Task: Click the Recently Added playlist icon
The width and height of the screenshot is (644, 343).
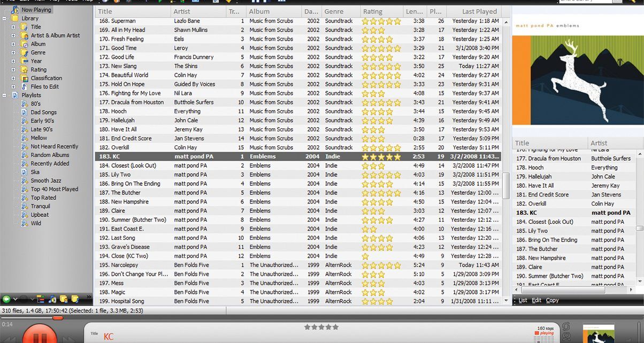Action: click(25, 163)
